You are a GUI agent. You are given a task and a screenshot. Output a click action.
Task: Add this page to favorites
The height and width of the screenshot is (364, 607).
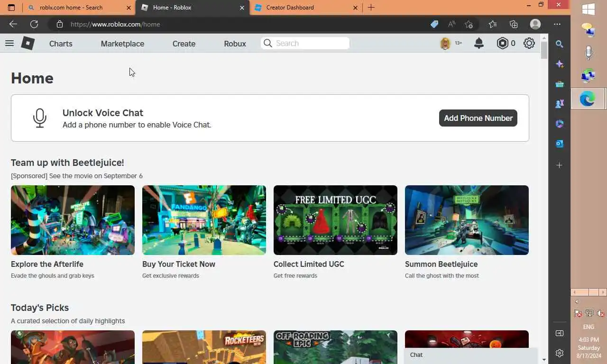pyautogui.click(x=469, y=24)
